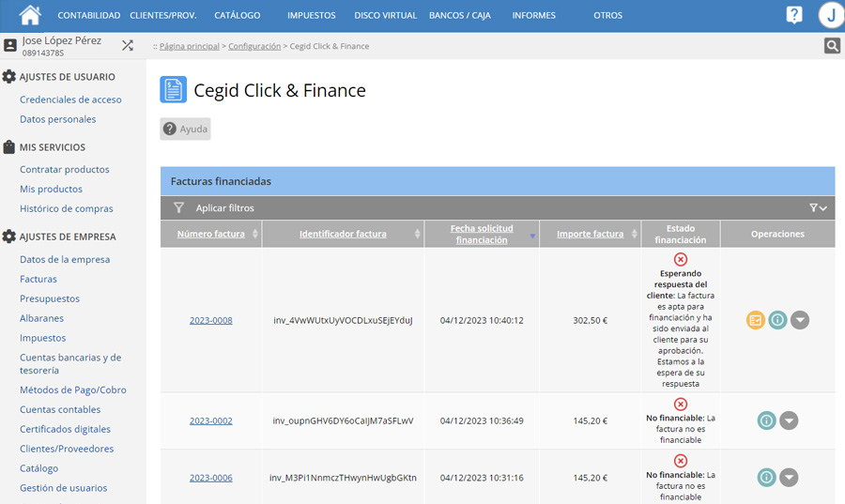Open Histórico de compras in sidebar
Image resolution: width=845 pixels, height=504 pixels.
pyautogui.click(x=67, y=208)
